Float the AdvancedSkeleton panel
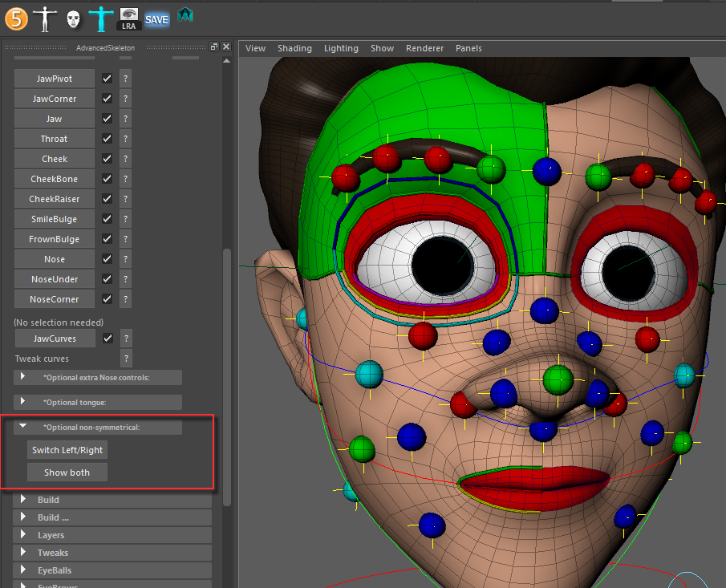The width and height of the screenshot is (726, 588). coord(214,47)
